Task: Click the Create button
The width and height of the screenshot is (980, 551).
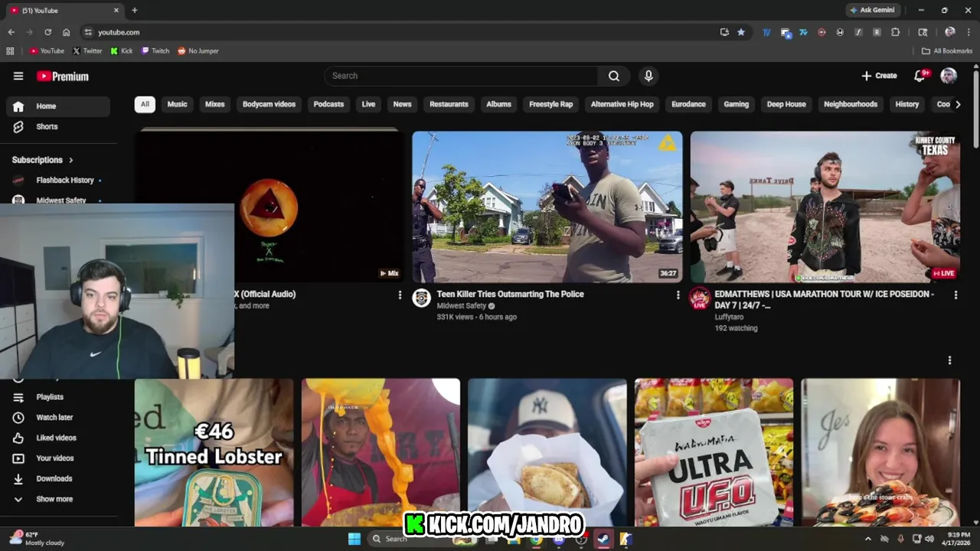Action: click(879, 76)
